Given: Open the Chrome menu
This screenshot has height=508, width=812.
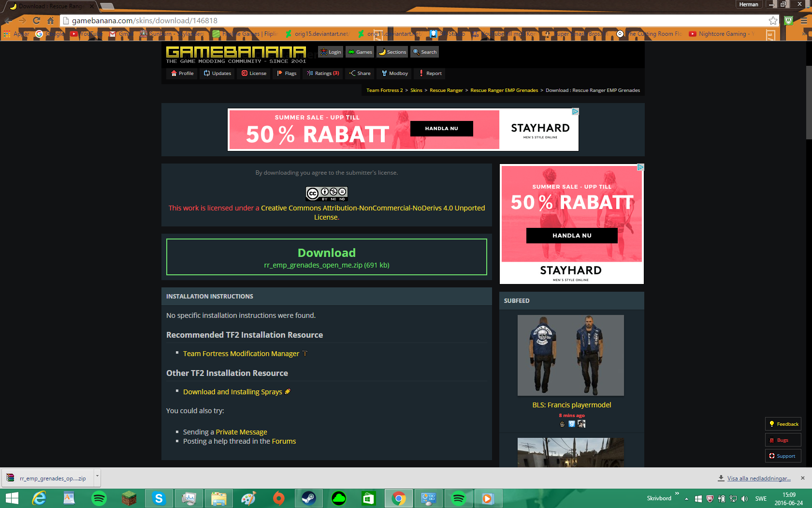Looking at the screenshot, I should (x=803, y=21).
